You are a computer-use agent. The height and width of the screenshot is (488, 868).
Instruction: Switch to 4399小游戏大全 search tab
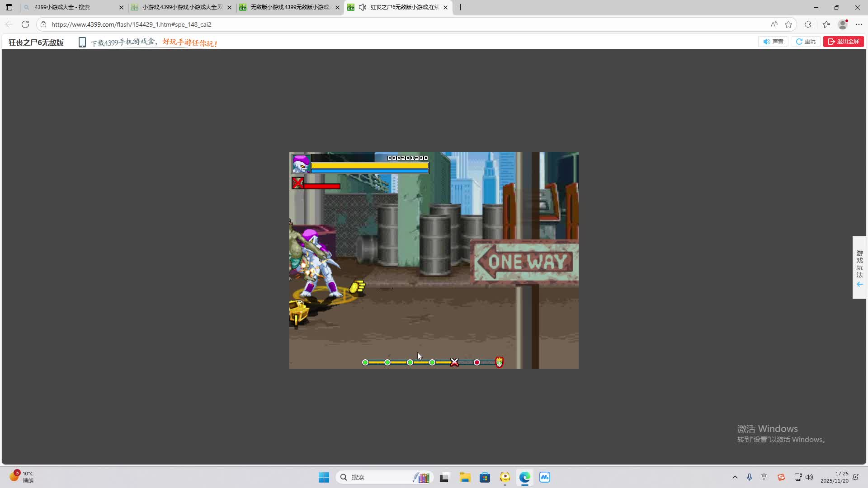point(72,7)
